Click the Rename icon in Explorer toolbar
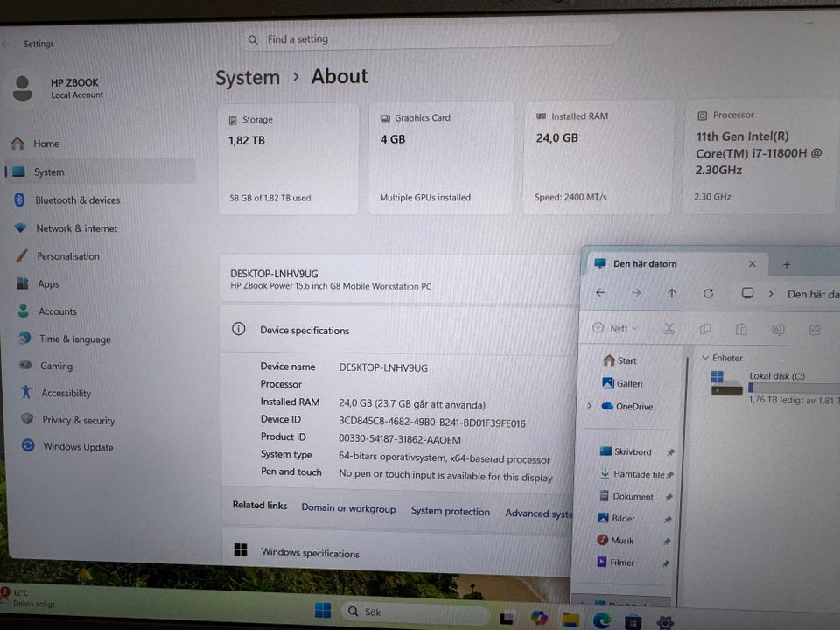 click(777, 330)
